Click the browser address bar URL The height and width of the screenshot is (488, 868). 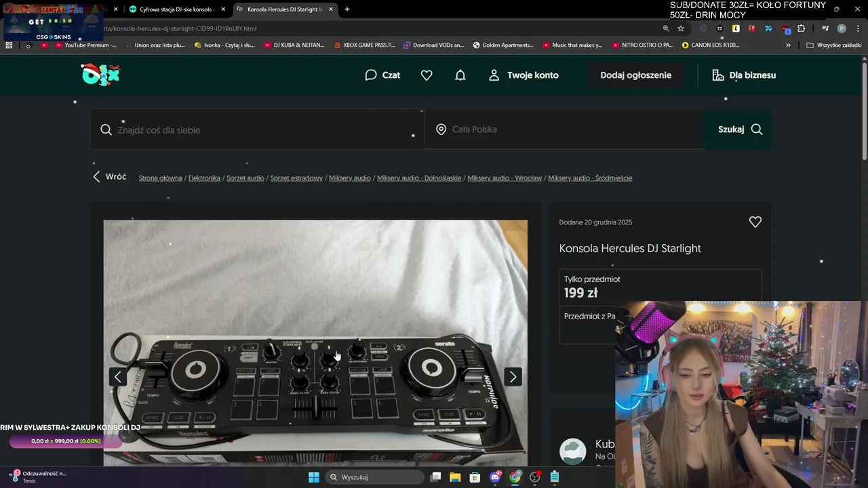tap(180, 28)
